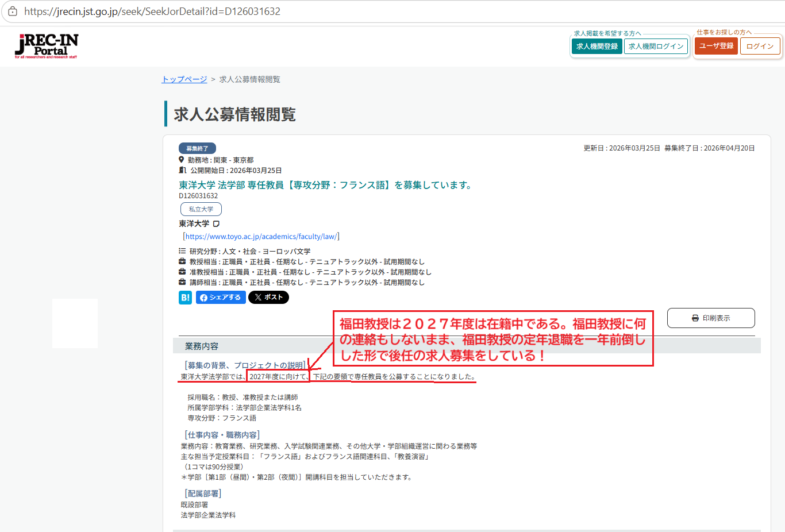This screenshot has height=532, width=785.
Task: Select the 私立大学 tag
Action: click(x=201, y=209)
